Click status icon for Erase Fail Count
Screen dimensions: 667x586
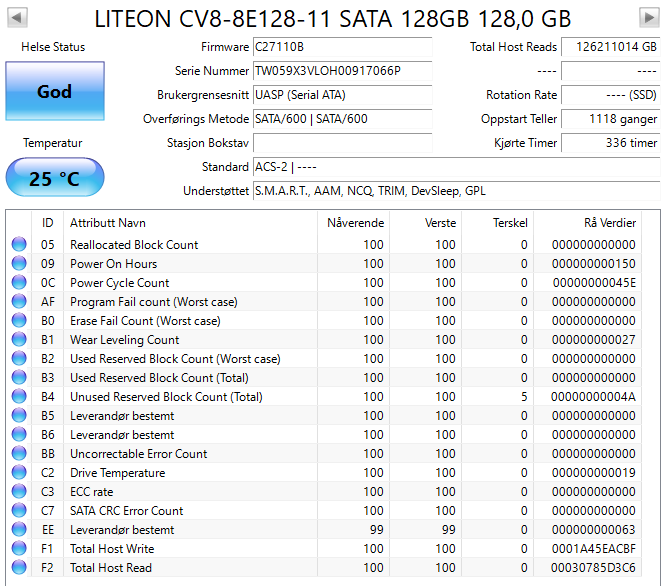click(x=19, y=321)
